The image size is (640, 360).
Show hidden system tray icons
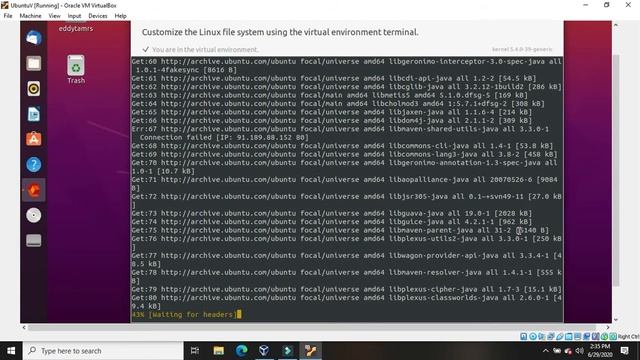[x=545, y=351]
